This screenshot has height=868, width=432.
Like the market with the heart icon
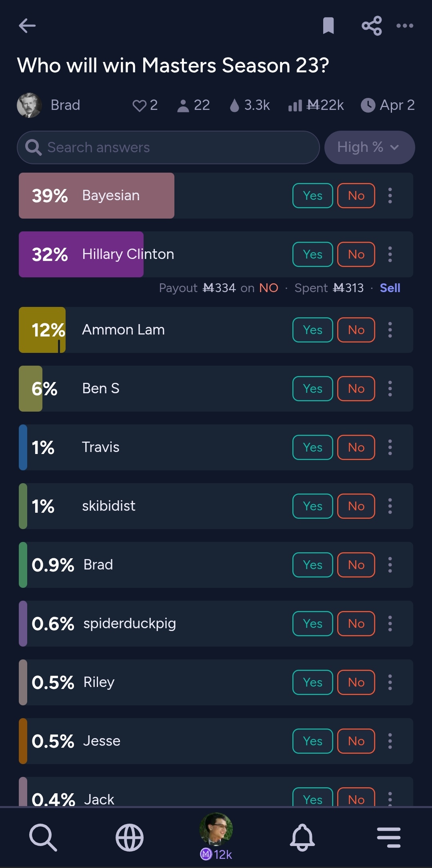coord(139,106)
